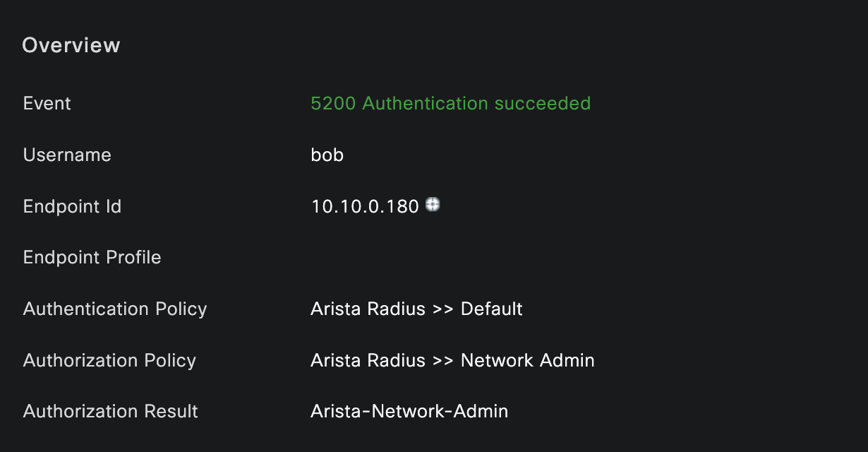Select the Endpoint Id label
The height and width of the screenshot is (452, 868).
pos(72,207)
